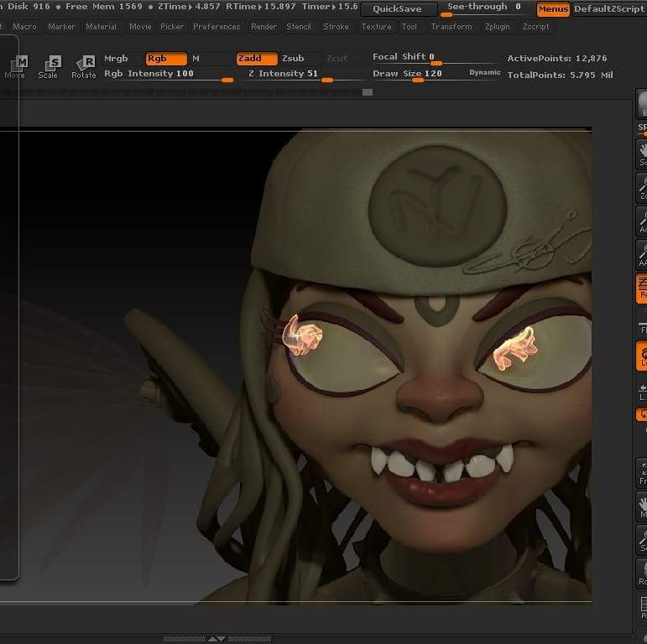Open the Material menu

(x=101, y=27)
